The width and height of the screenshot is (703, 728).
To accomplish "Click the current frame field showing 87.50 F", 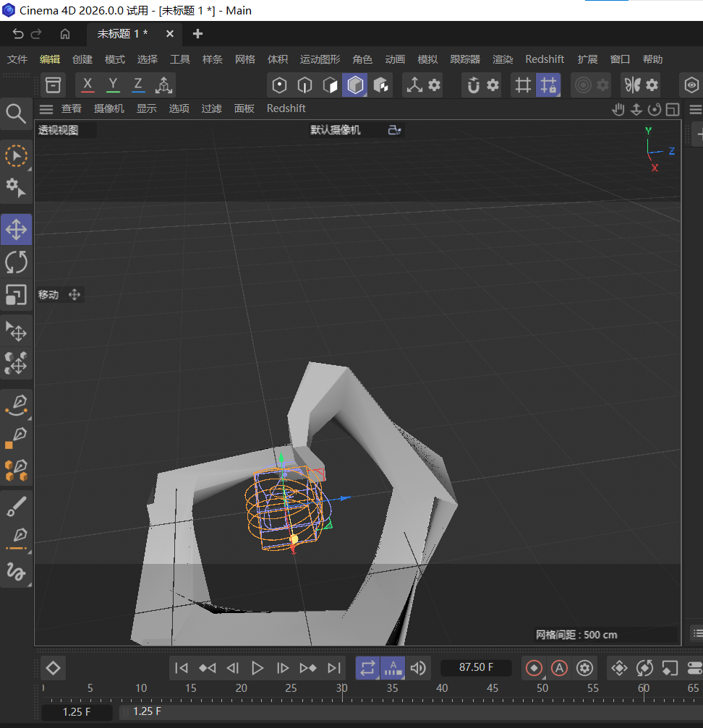I will tap(476, 668).
